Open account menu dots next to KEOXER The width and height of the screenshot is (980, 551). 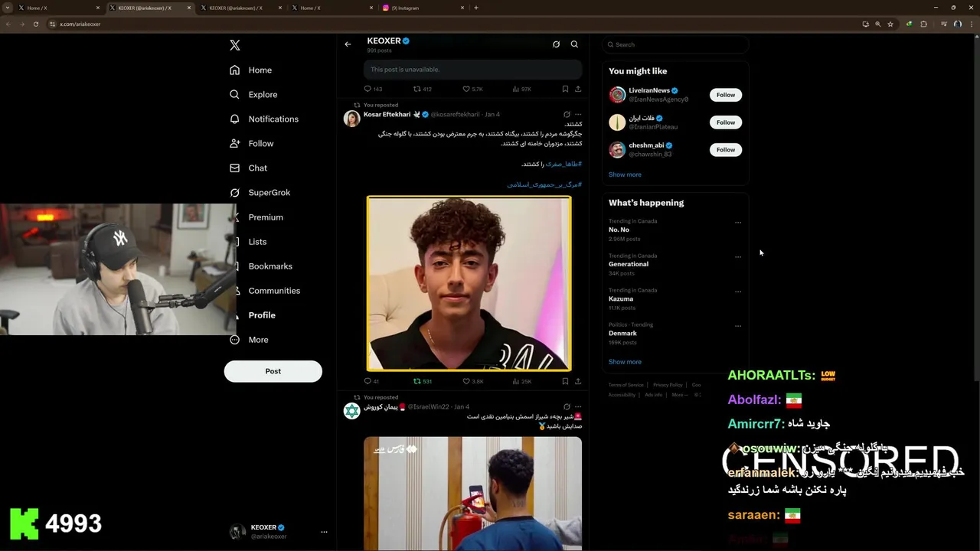click(x=324, y=531)
